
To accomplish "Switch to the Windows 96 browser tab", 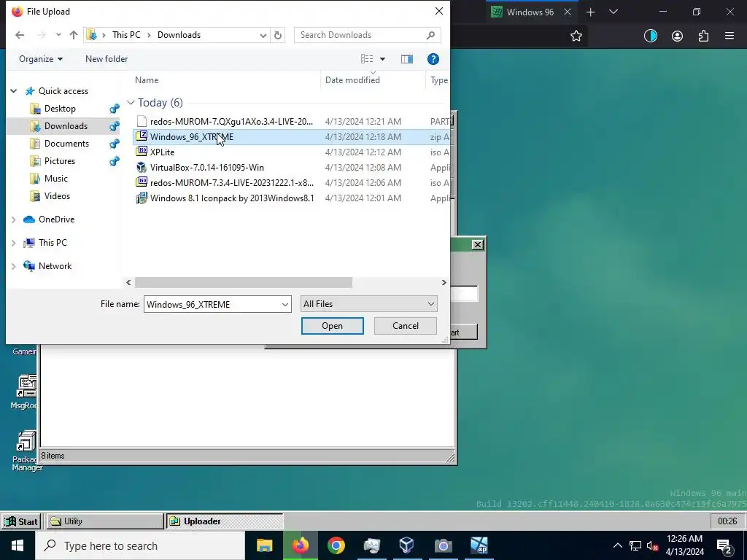I will pyautogui.click(x=530, y=12).
